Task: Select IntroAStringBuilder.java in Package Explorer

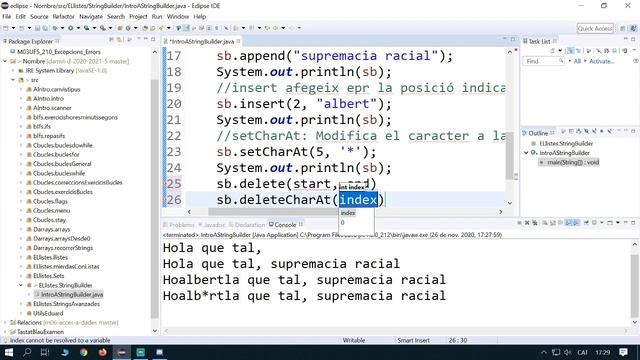Action: click(x=69, y=295)
